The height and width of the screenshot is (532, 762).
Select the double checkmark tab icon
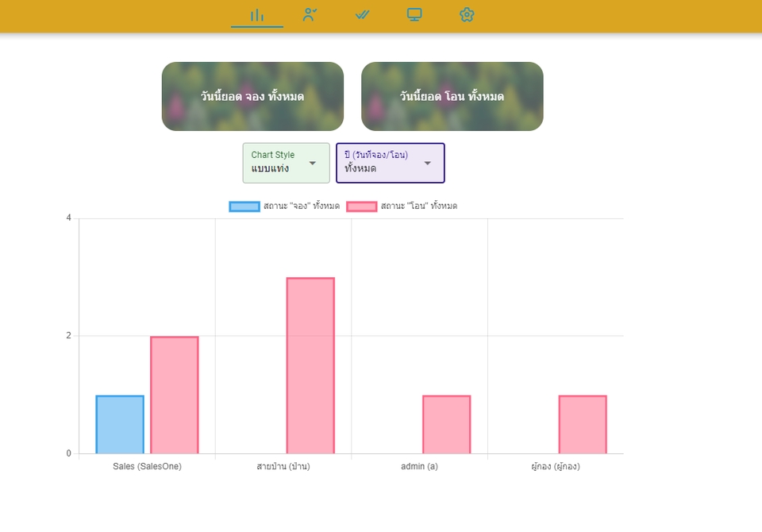point(362,15)
